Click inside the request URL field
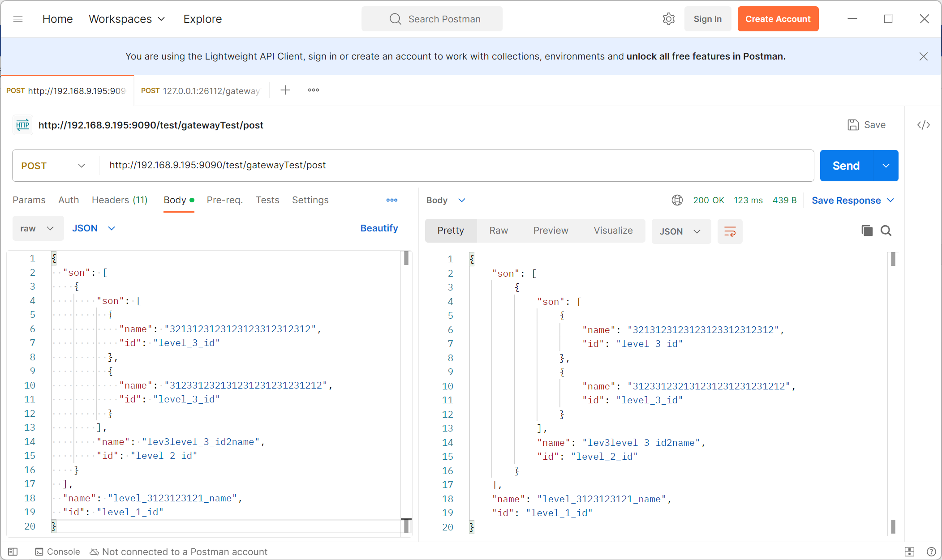The height and width of the screenshot is (560, 942). click(448, 165)
